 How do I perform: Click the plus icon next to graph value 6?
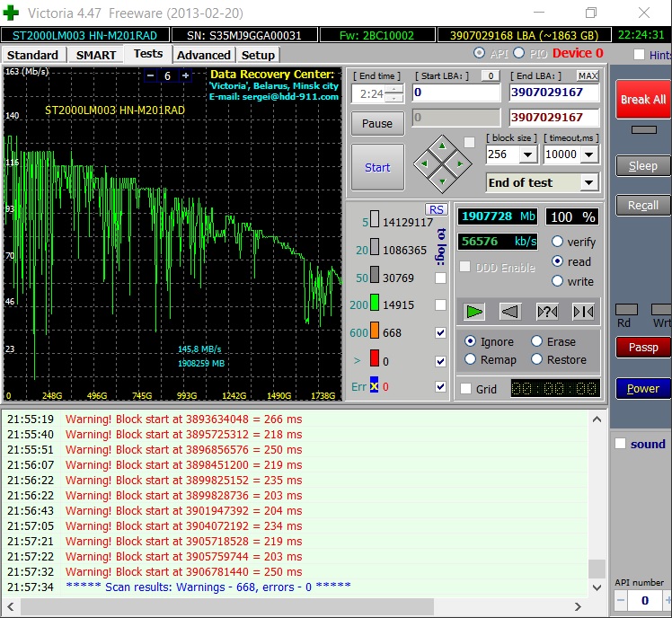(x=185, y=76)
